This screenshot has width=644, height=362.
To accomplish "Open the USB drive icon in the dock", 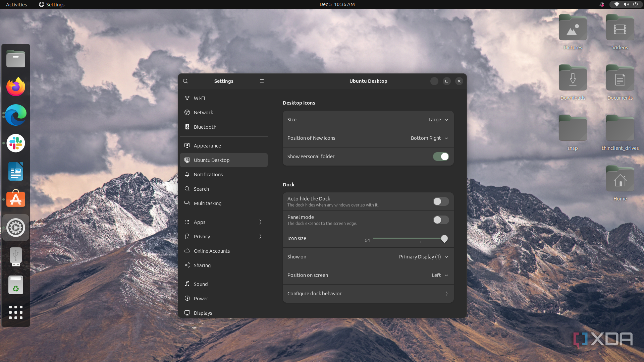I will point(16,256).
